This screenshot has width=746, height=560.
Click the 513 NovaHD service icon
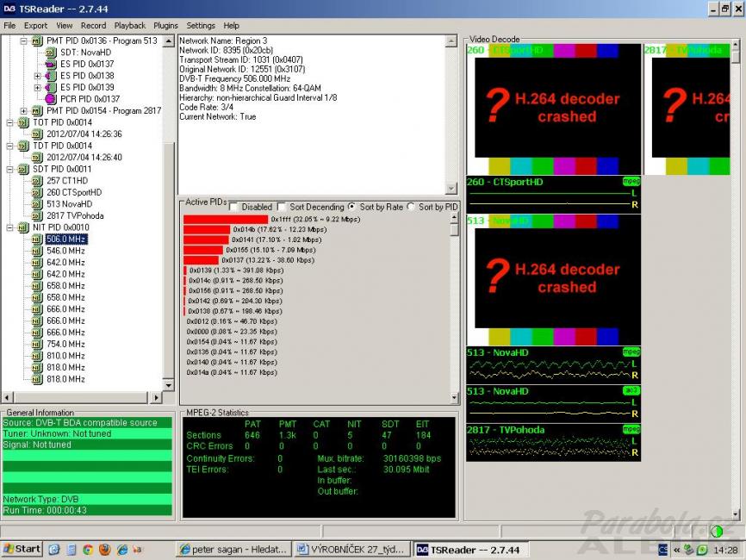pos(37,204)
